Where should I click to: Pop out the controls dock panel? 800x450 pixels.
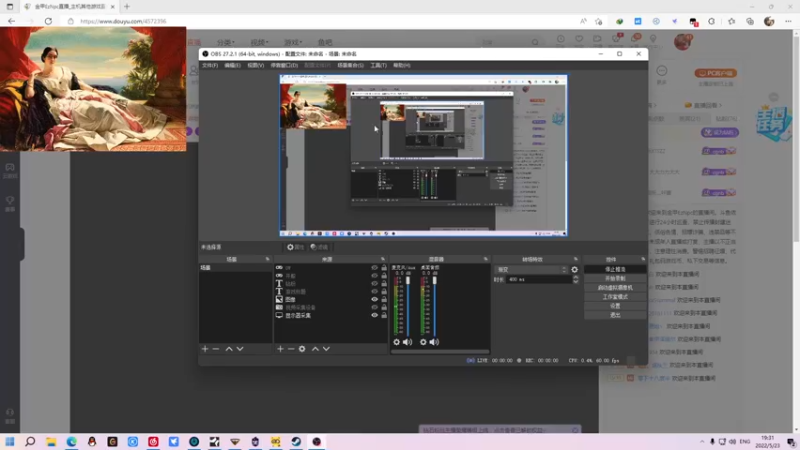click(x=643, y=259)
